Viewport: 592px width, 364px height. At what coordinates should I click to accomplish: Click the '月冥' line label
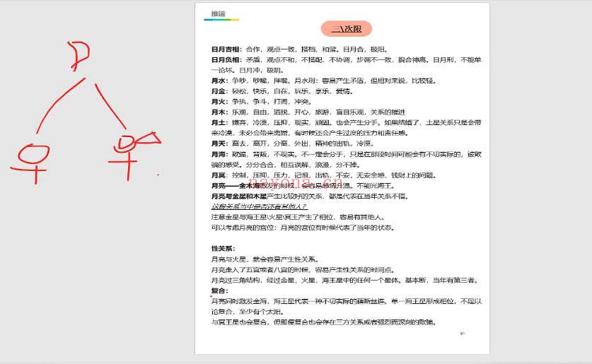pos(219,175)
